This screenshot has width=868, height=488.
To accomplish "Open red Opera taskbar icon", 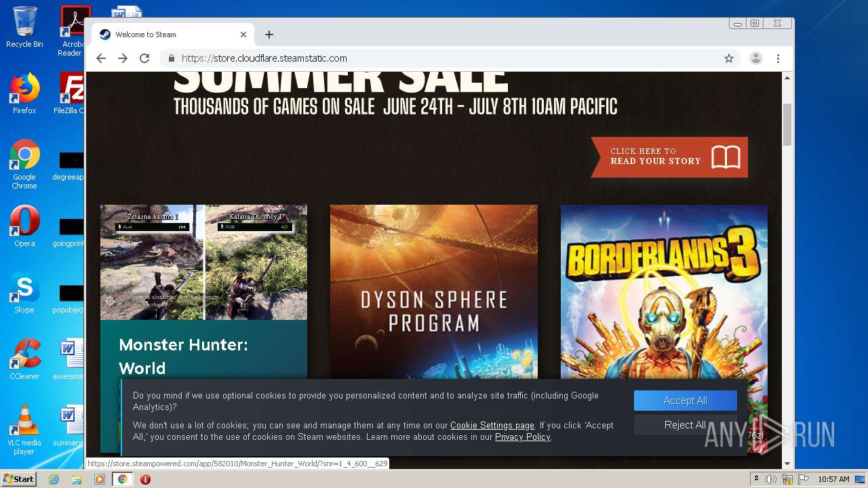I will click(x=145, y=479).
